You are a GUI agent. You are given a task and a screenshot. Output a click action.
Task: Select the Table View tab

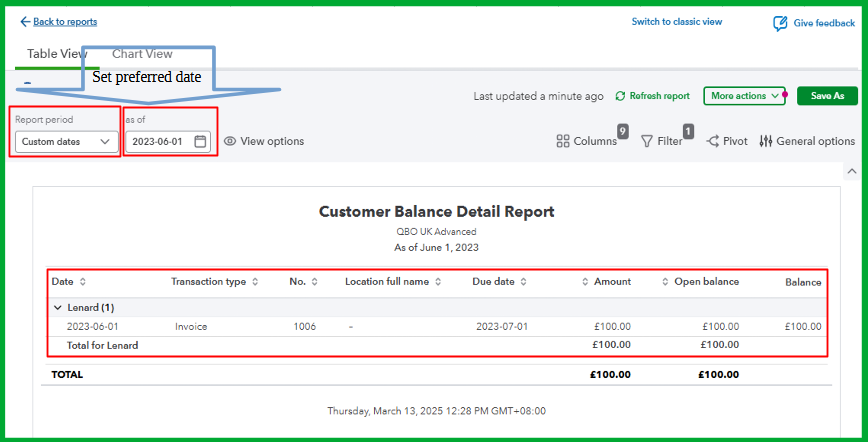click(57, 54)
